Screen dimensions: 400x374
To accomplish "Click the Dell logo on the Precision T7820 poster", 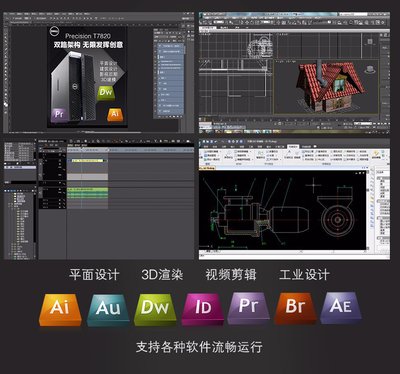I will tap(54, 32).
